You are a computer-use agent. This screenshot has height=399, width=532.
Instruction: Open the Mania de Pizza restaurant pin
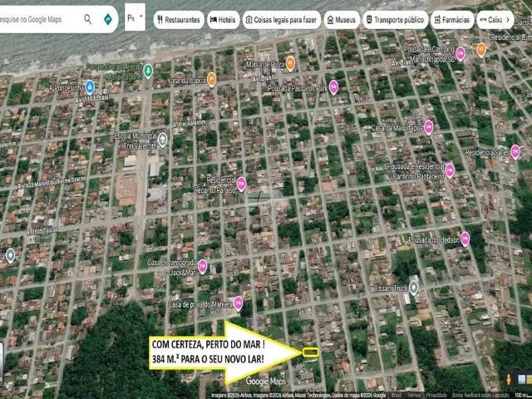click(x=290, y=64)
